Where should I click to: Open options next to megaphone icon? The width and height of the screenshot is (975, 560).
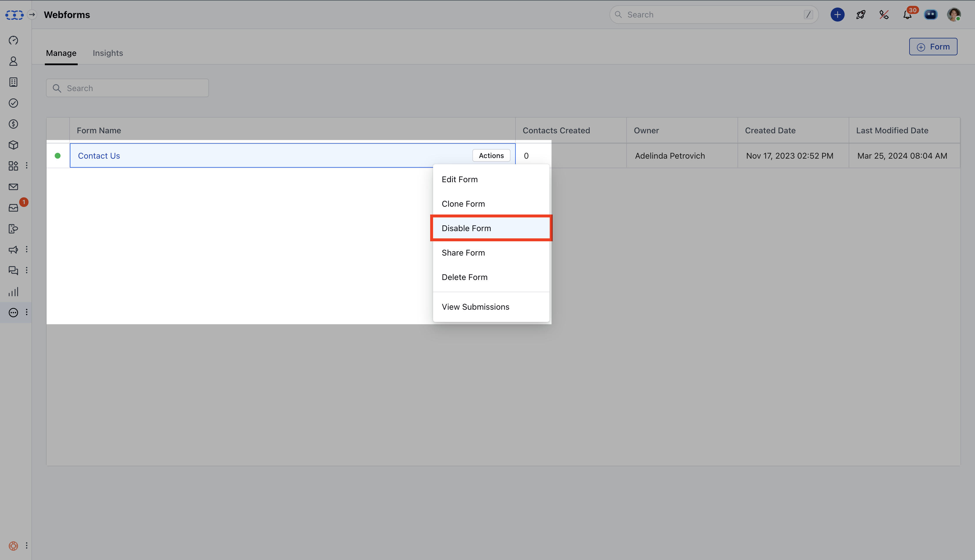coord(26,249)
